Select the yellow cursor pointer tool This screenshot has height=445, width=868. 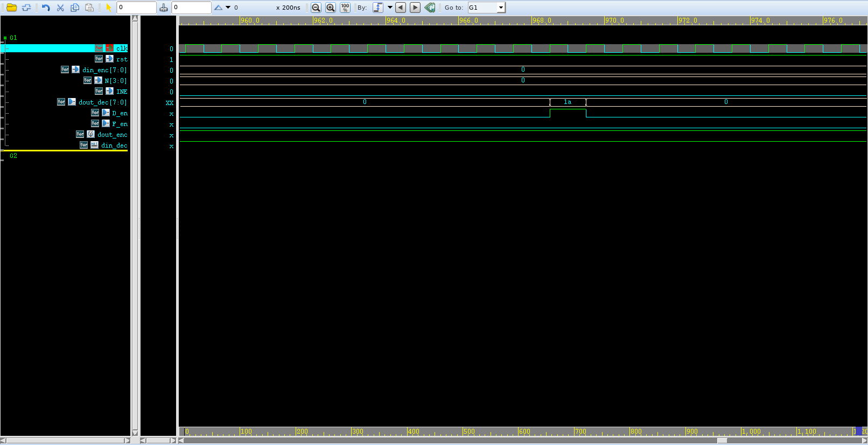[x=108, y=8]
